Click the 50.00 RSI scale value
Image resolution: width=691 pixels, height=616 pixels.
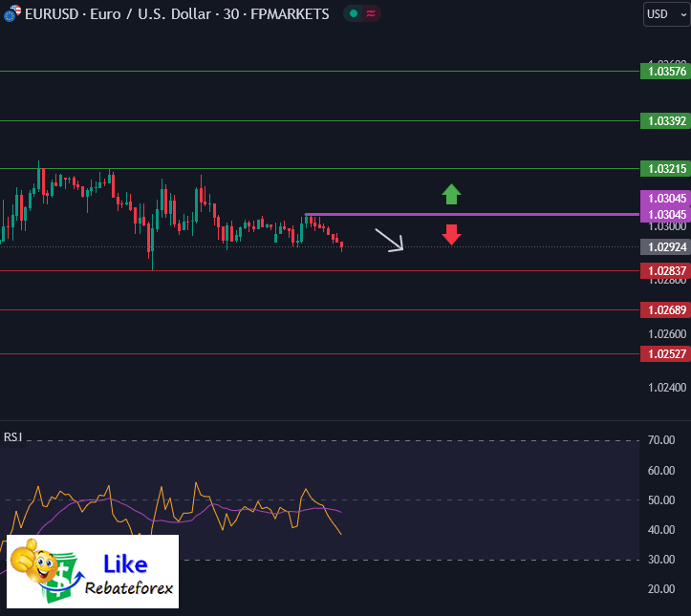click(x=661, y=500)
